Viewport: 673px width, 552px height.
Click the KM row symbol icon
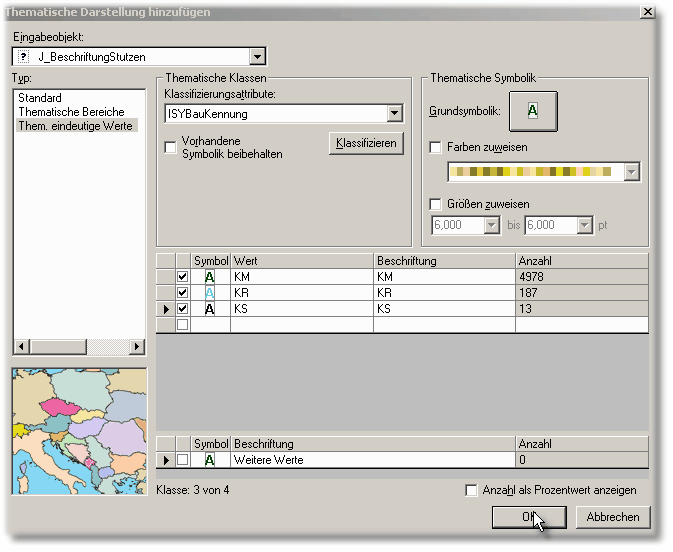[x=210, y=277]
